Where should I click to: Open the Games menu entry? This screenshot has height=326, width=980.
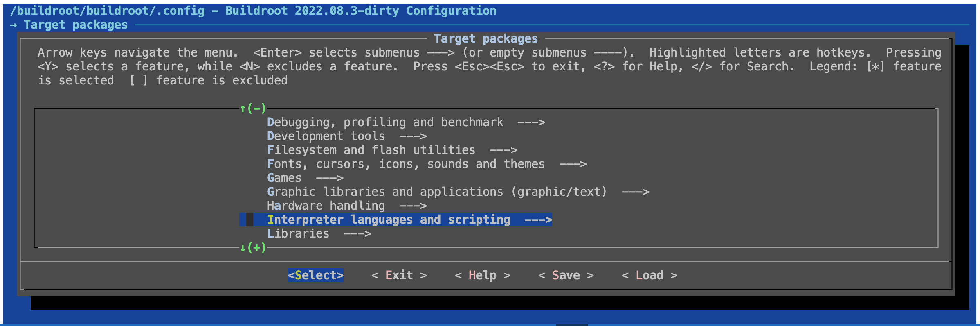284,178
